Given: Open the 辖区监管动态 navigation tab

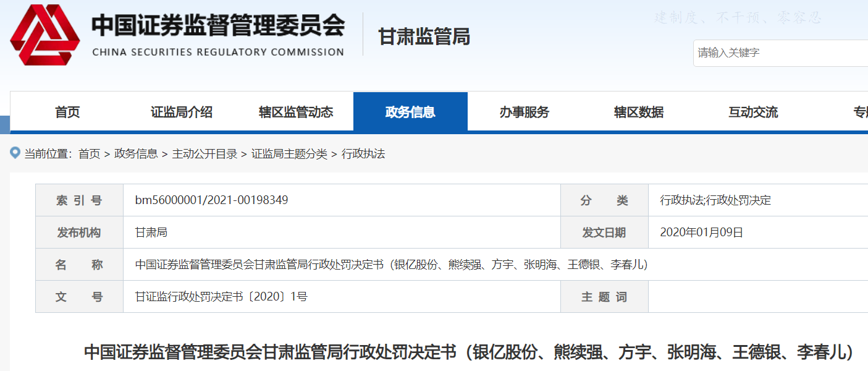Looking at the screenshot, I should point(296,112).
